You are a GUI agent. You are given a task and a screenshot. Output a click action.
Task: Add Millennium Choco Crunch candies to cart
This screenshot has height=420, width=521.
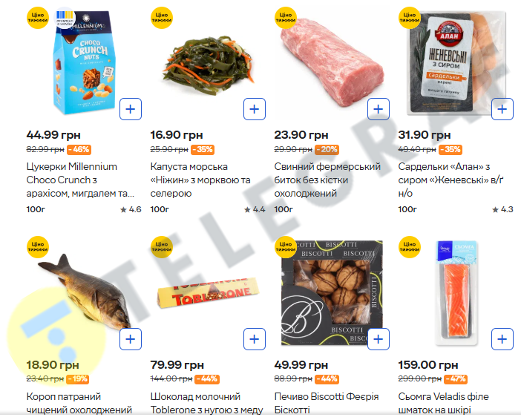click(x=131, y=109)
